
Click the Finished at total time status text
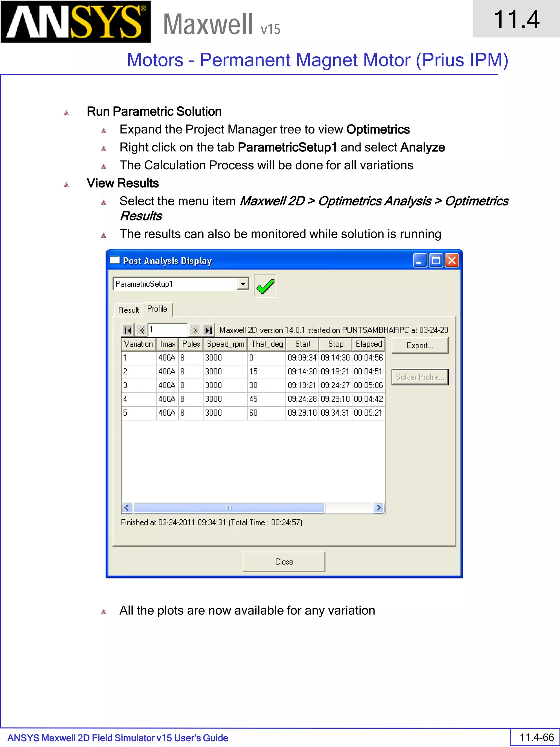[x=212, y=522]
